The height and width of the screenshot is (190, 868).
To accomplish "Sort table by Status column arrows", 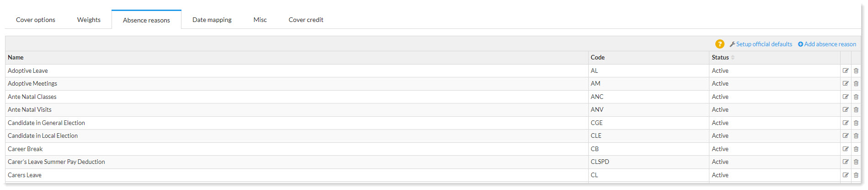I will (733, 57).
